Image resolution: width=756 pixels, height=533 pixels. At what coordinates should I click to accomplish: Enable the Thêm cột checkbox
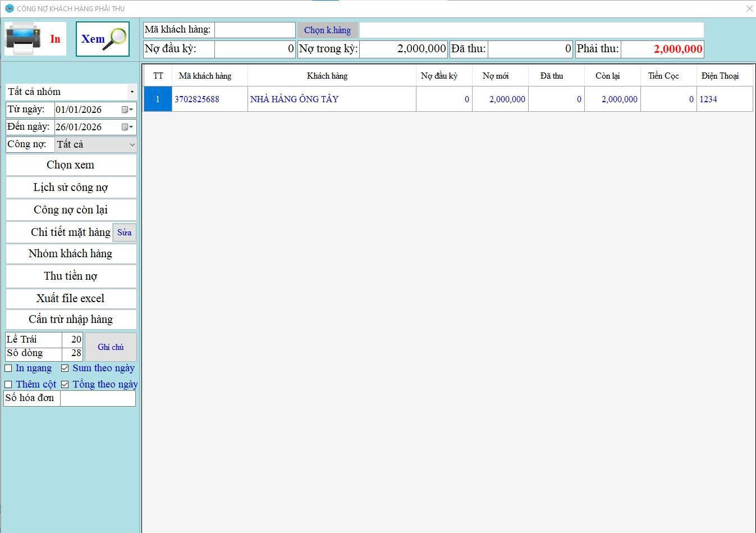(8, 385)
